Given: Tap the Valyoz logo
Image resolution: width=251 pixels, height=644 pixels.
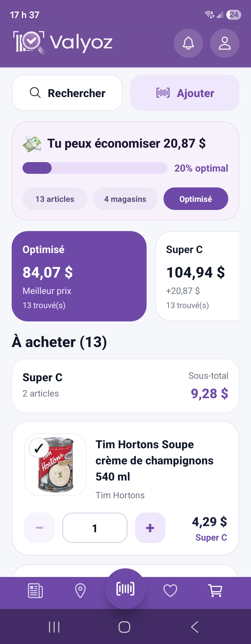Looking at the screenshot, I should [x=63, y=43].
